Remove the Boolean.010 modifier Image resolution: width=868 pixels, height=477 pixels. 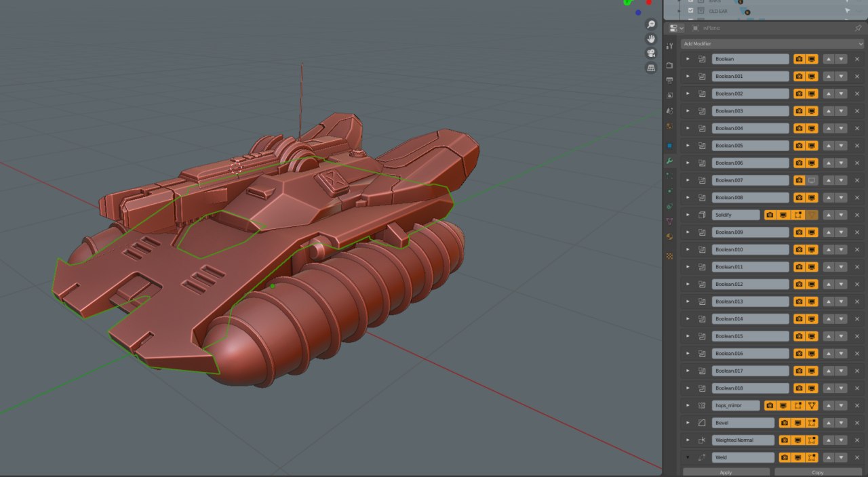click(857, 249)
